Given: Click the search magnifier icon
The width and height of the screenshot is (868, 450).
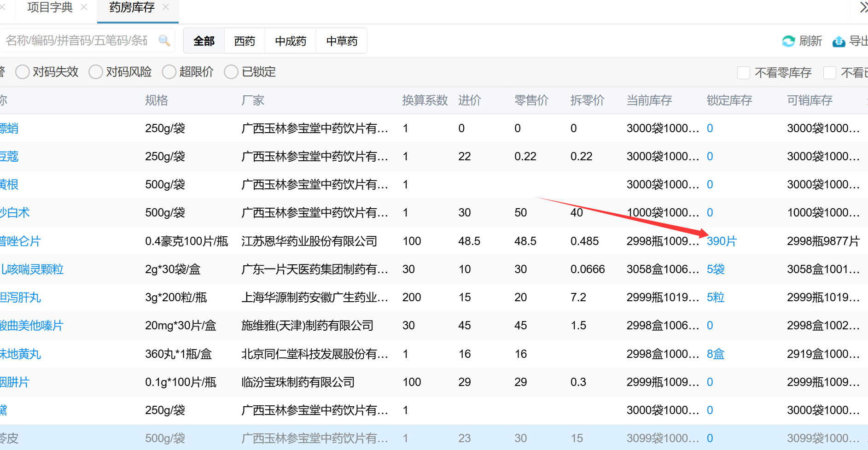Looking at the screenshot, I should click(164, 41).
